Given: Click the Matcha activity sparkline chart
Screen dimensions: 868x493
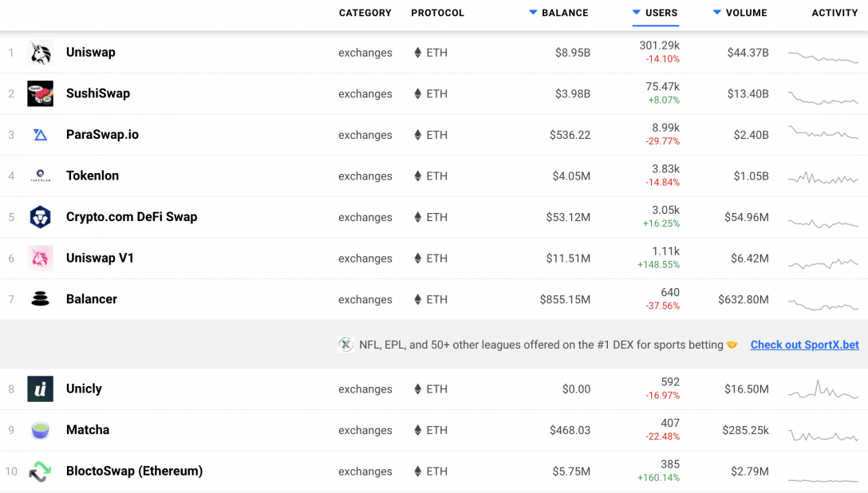Looking at the screenshot, I should [x=823, y=435].
